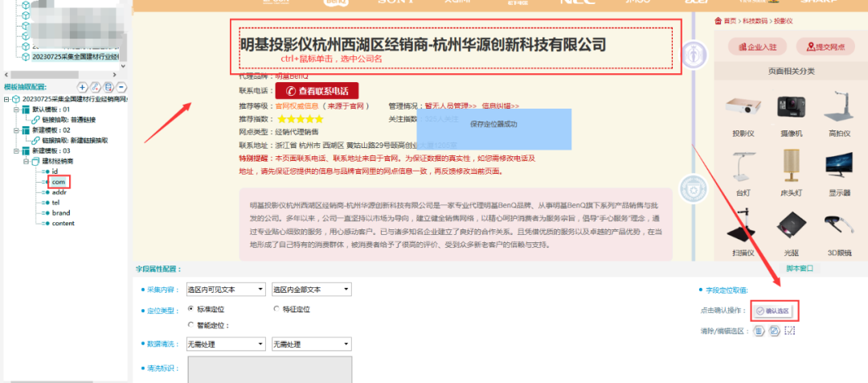Click 科技数码 breadcrumb link
Viewport: 868px width, 383px height.
tap(755, 20)
